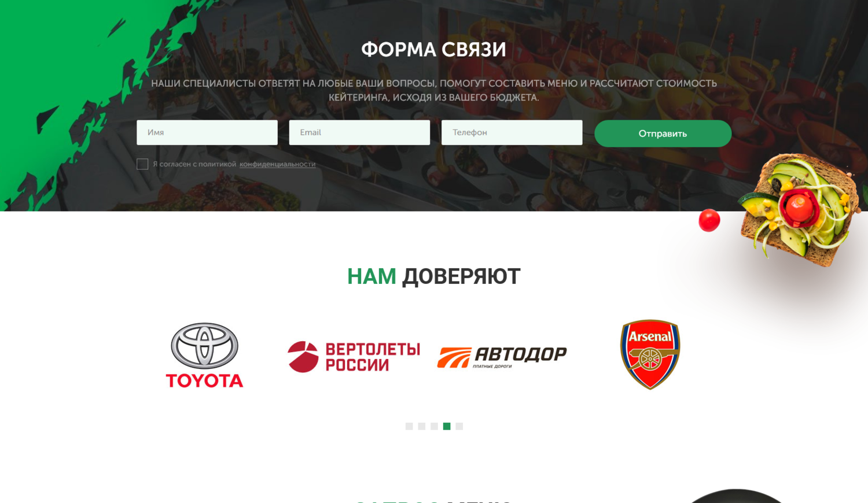This screenshot has width=868, height=503.
Task: Tick the privacy policy agreement checkbox
Action: point(142,164)
